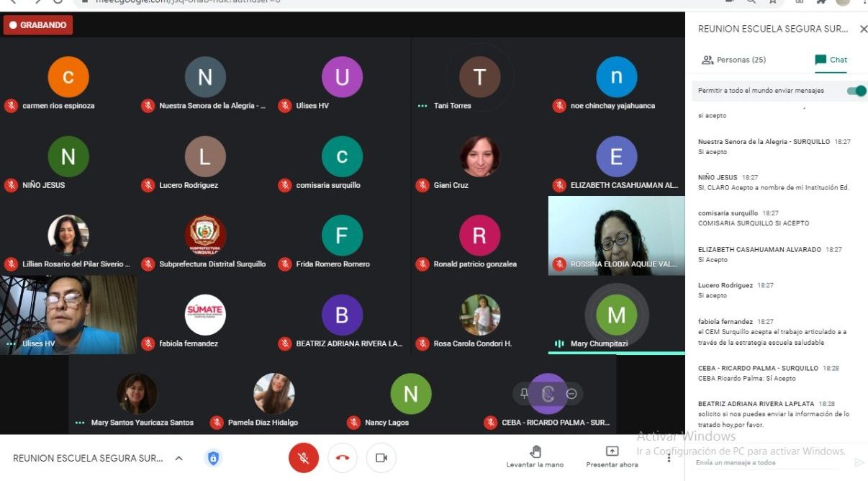Pin the CEBA - RICARDO PALMA tile
The image size is (868, 481).
[x=524, y=394]
